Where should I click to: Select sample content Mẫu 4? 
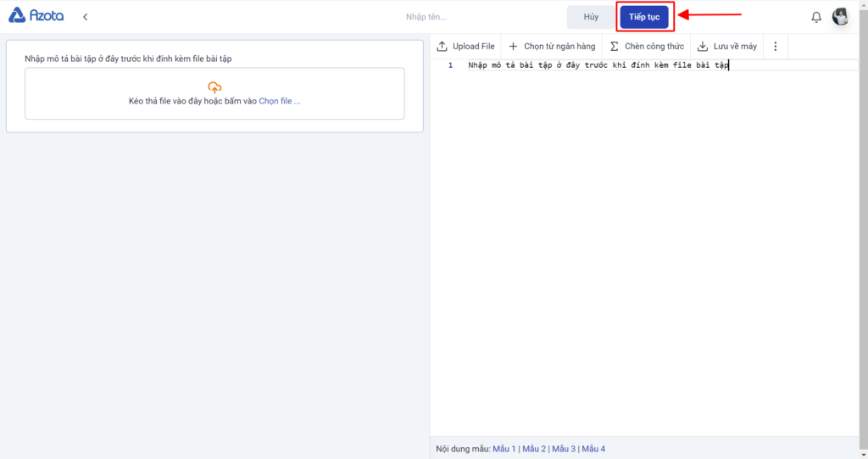pos(593,449)
